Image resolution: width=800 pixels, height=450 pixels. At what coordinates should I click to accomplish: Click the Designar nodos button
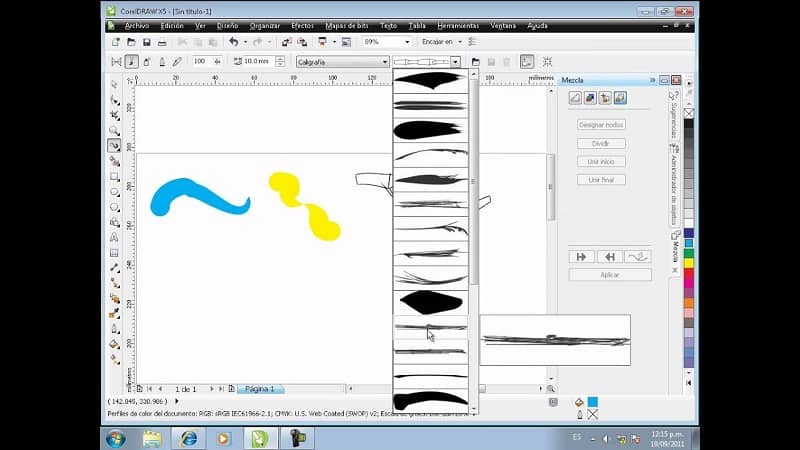602,124
